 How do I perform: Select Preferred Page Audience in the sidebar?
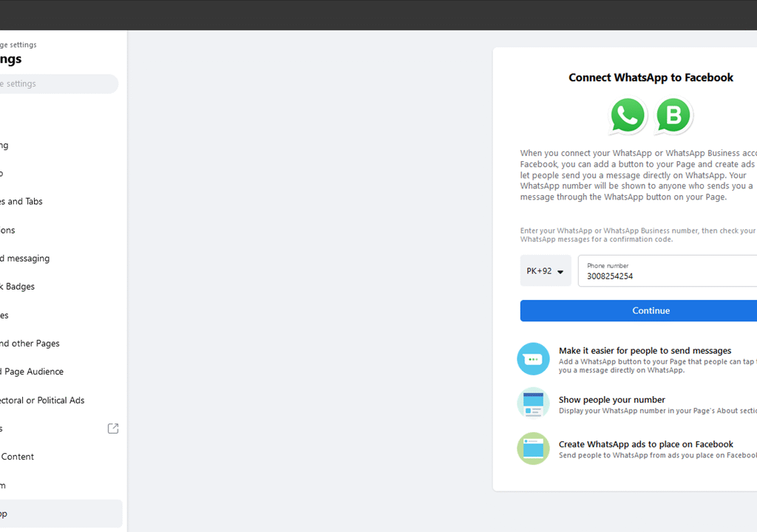[33, 372]
